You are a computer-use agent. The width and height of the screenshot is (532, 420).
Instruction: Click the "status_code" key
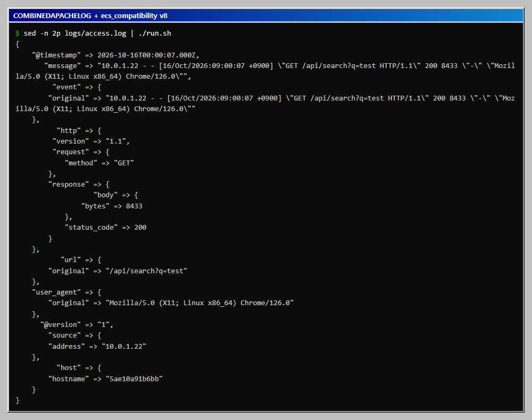pyautogui.click(x=92, y=228)
